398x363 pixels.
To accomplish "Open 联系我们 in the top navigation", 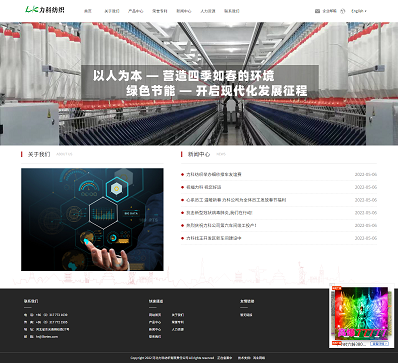I will pos(232,11).
